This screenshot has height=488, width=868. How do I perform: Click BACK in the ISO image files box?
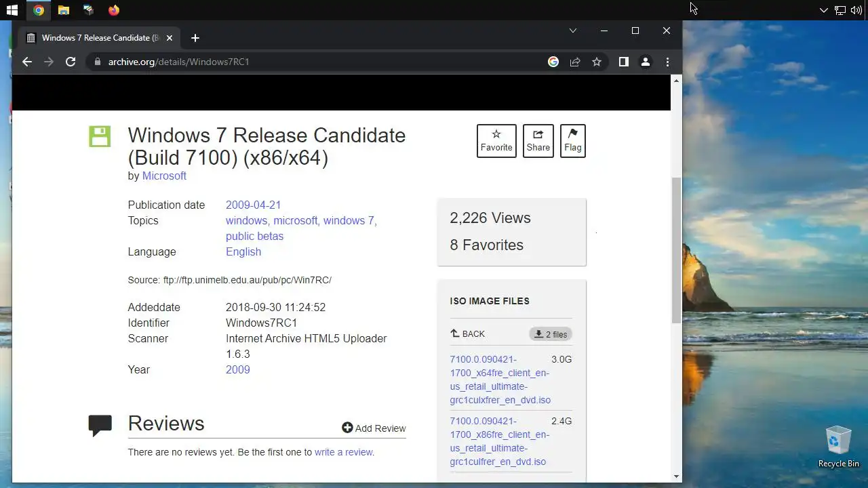tap(468, 333)
